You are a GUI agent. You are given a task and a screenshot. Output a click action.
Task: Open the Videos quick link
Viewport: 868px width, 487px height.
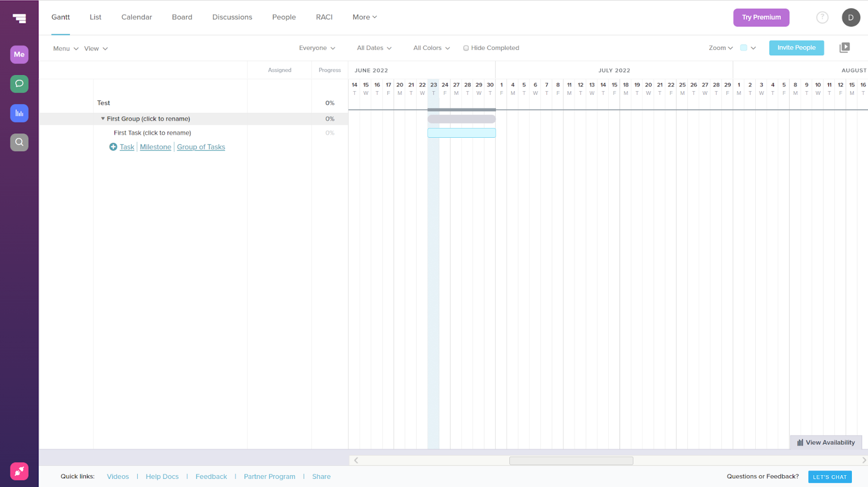pyautogui.click(x=118, y=477)
